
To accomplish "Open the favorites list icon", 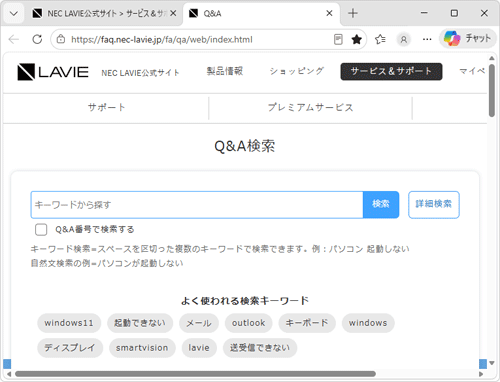I will pyautogui.click(x=380, y=39).
